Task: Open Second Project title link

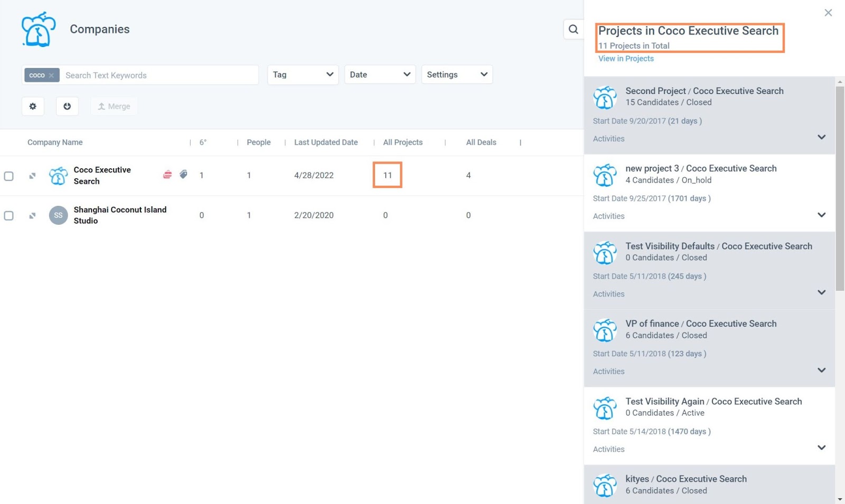Action: [x=705, y=91]
